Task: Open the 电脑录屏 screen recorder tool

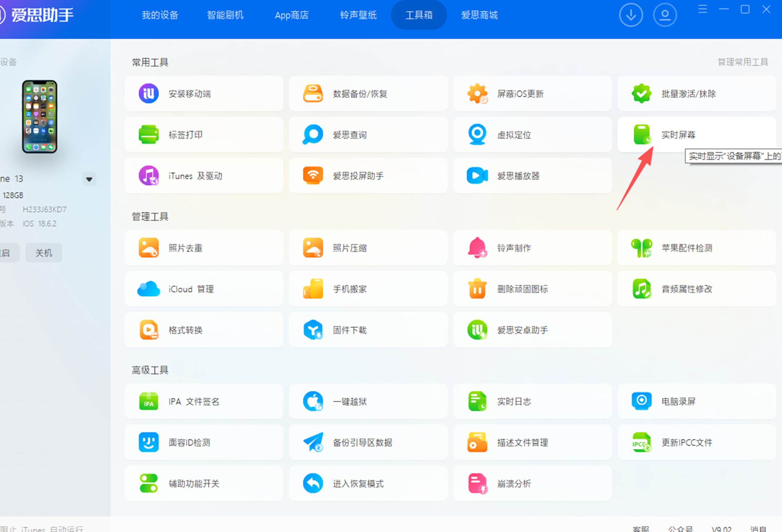Action: coord(678,402)
